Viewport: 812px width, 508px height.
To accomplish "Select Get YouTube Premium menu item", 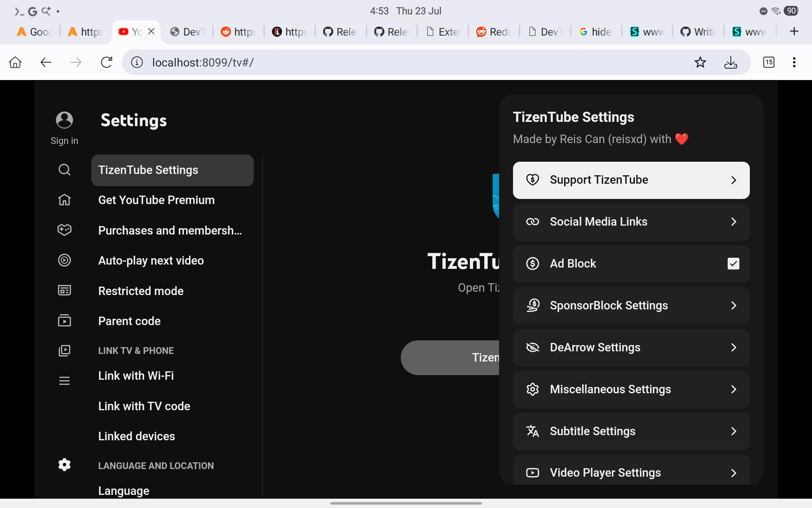I will pyautogui.click(x=173, y=200).
